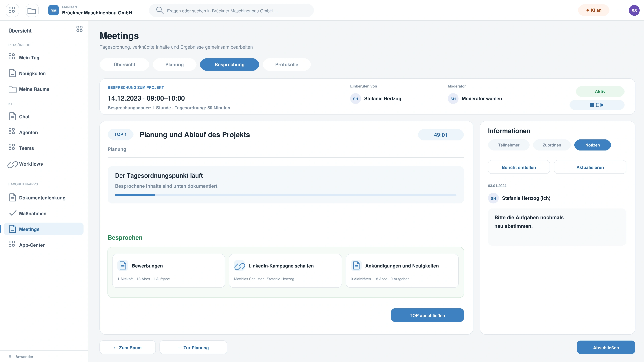Select the Besprechung tab

tap(229, 65)
